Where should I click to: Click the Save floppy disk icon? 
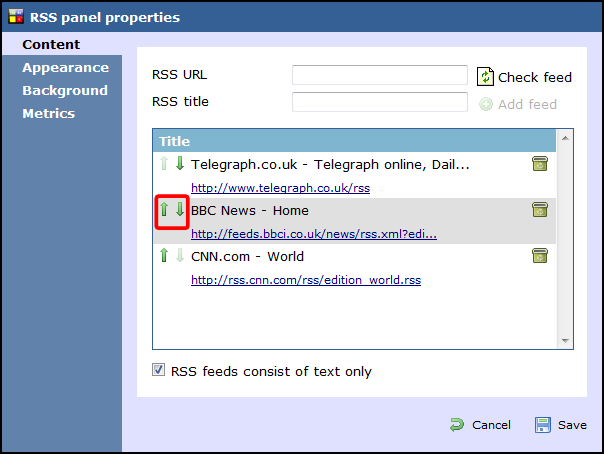[542, 425]
